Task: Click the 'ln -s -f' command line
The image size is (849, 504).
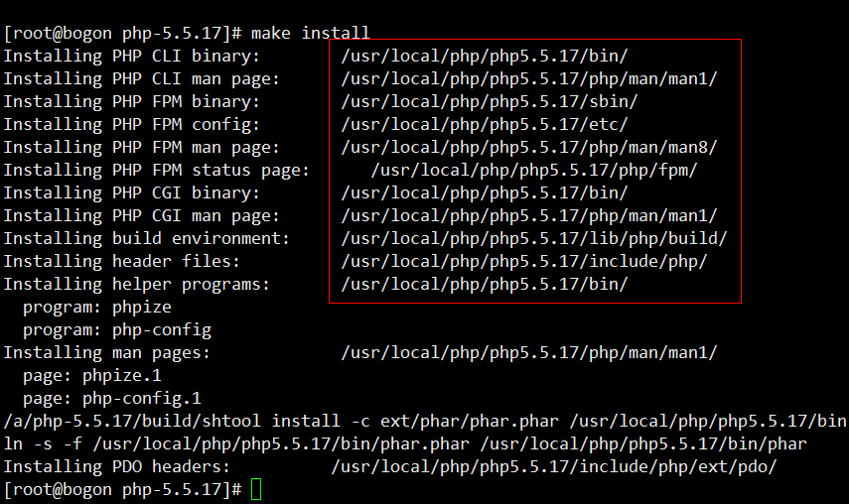Action: (x=405, y=444)
